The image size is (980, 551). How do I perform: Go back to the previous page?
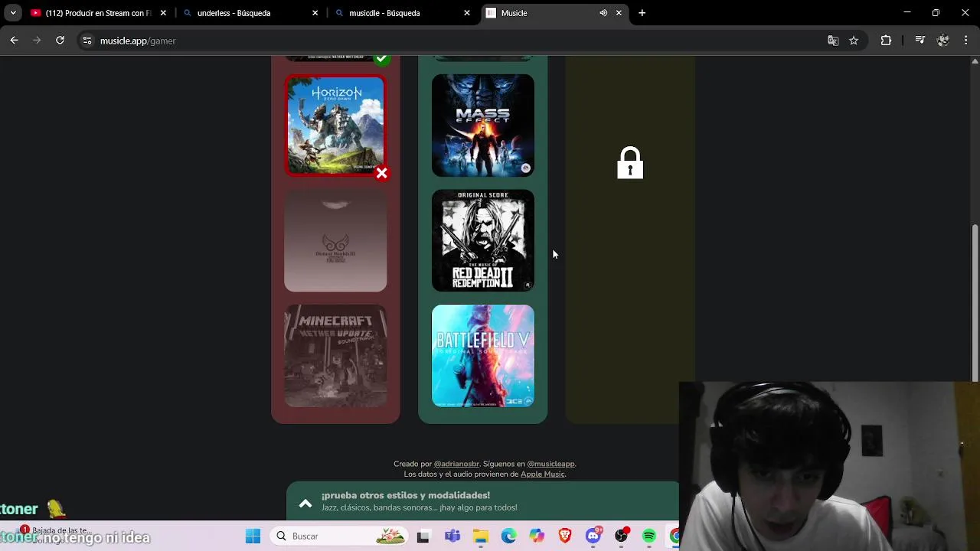[x=14, y=41]
